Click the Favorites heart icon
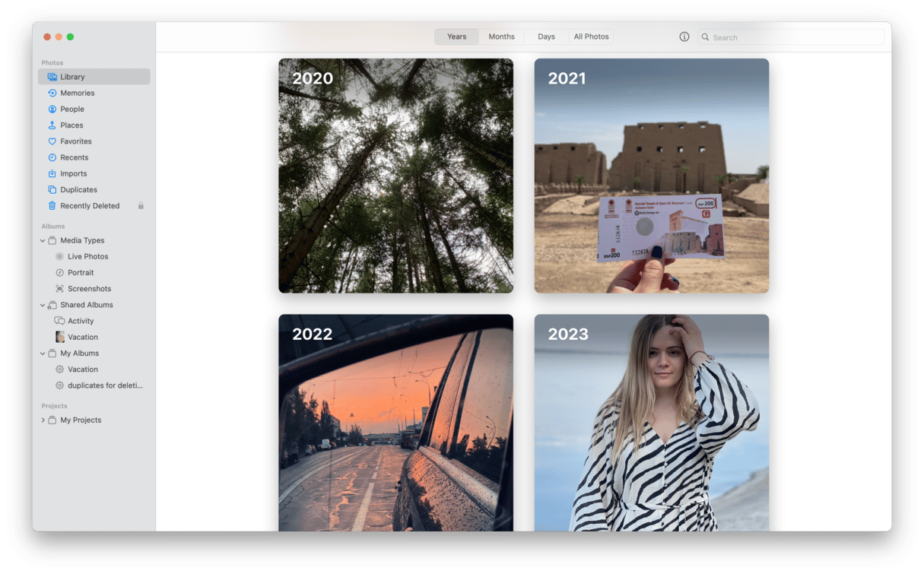924x574 pixels. pyautogui.click(x=52, y=141)
